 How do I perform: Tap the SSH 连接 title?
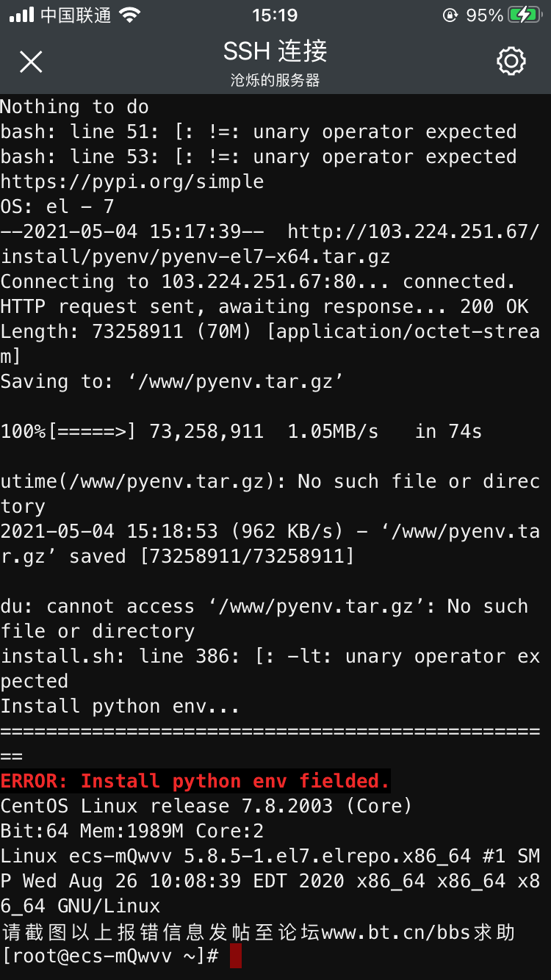coord(275,51)
